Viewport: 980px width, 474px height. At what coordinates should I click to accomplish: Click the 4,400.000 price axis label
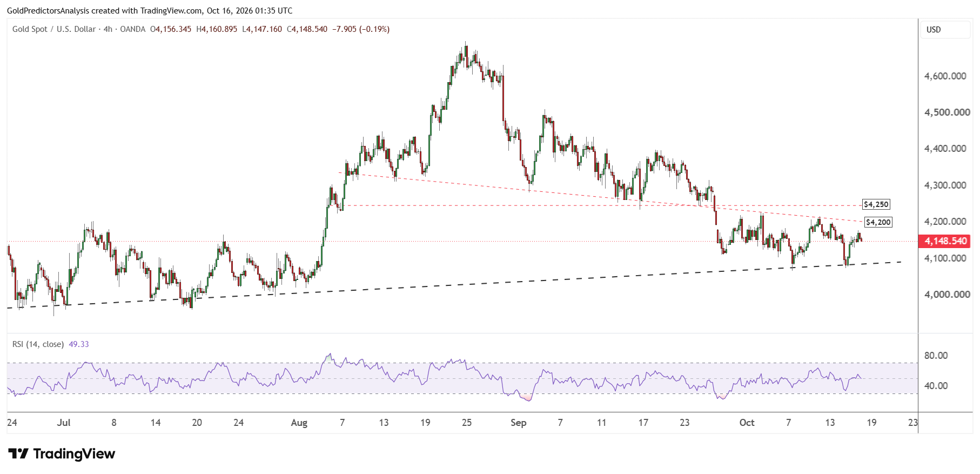pos(945,149)
